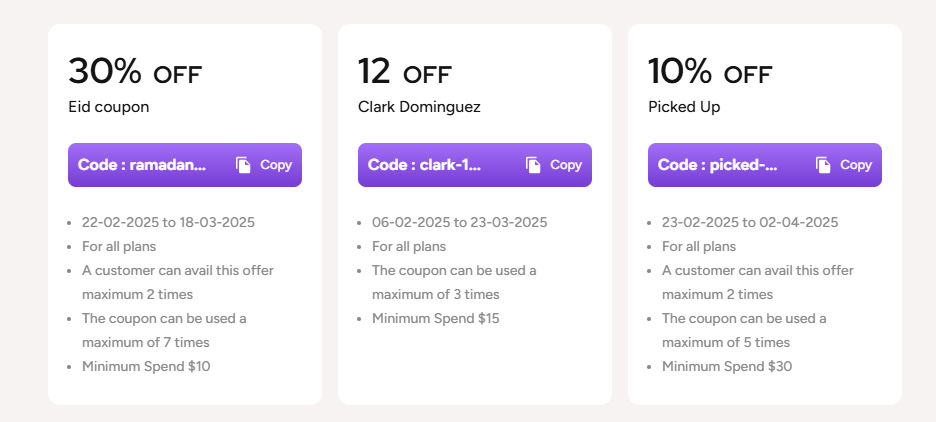Click the copy icon for the ramadan code
Image resolution: width=936 pixels, height=422 pixels.
[243, 165]
